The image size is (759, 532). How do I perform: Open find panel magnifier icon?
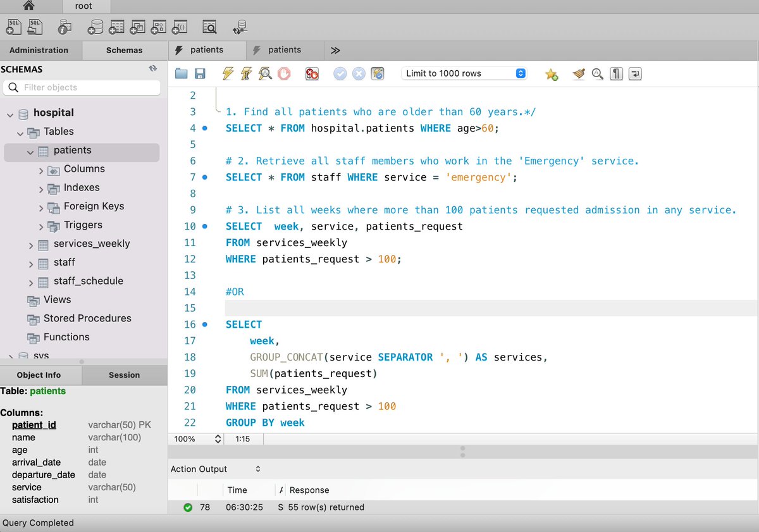[597, 74]
